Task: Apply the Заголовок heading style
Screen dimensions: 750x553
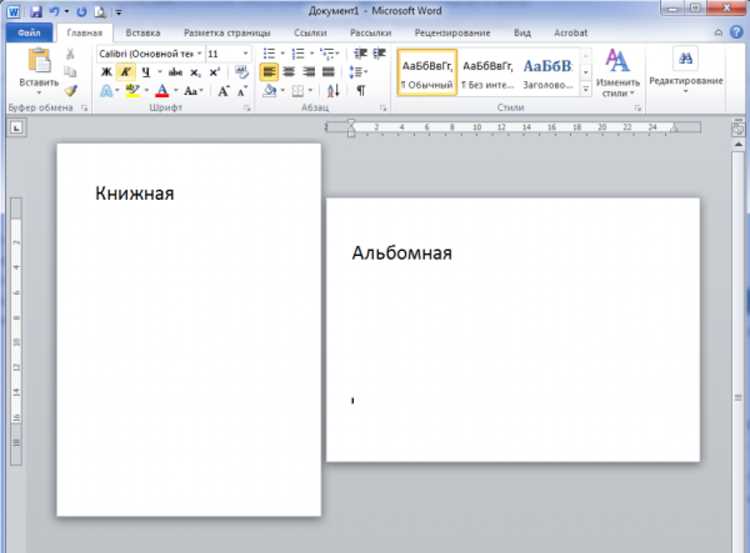Action: [x=548, y=73]
